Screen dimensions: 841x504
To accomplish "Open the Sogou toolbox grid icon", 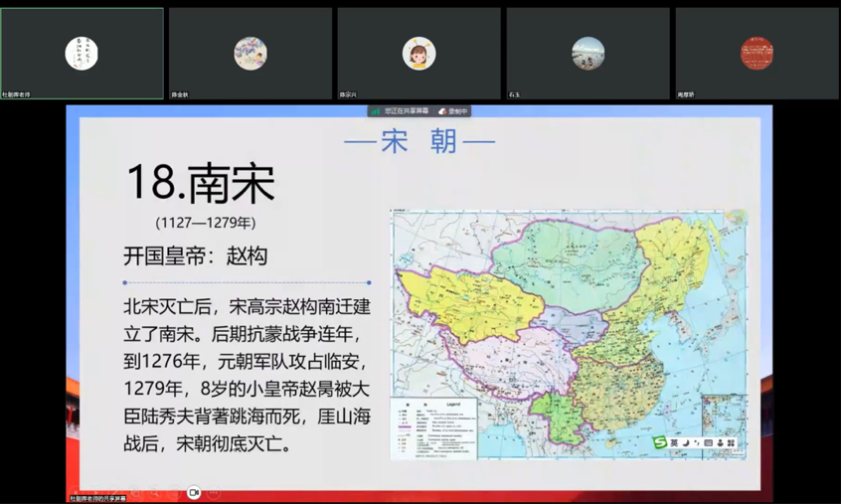I will (x=732, y=443).
